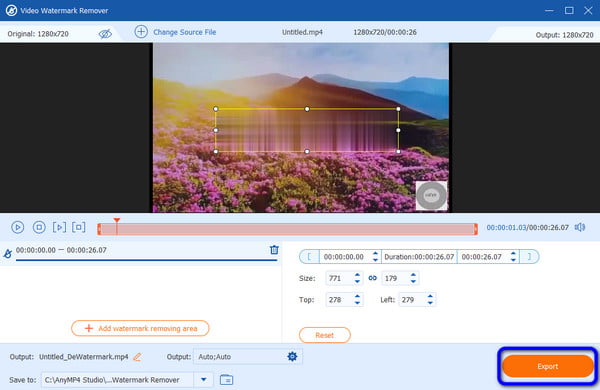Minimize the Video Watermark Remover window
The width and height of the screenshot is (600, 390).
[549, 11]
